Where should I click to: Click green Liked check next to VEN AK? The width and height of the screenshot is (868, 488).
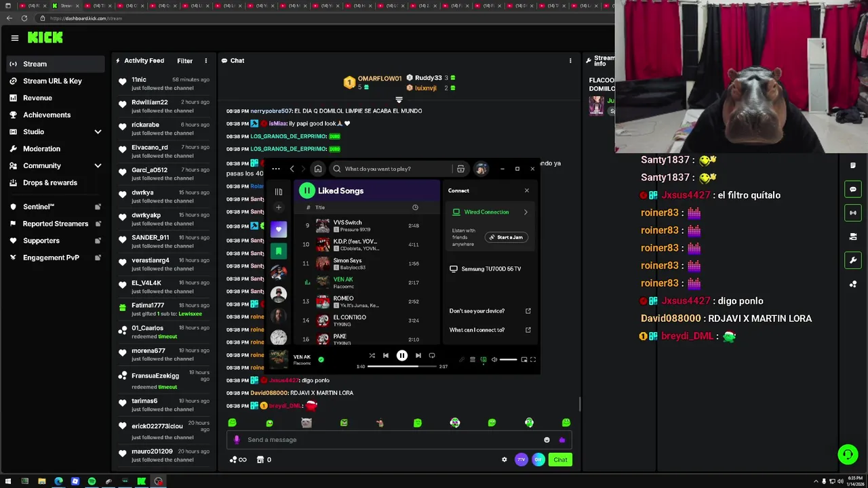pyautogui.click(x=321, y=360)
